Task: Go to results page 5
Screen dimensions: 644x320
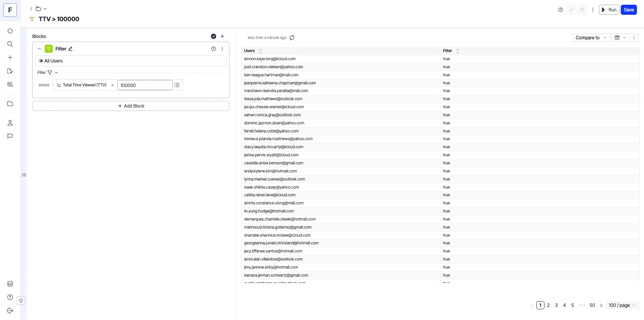Action: tap(573, 305)
